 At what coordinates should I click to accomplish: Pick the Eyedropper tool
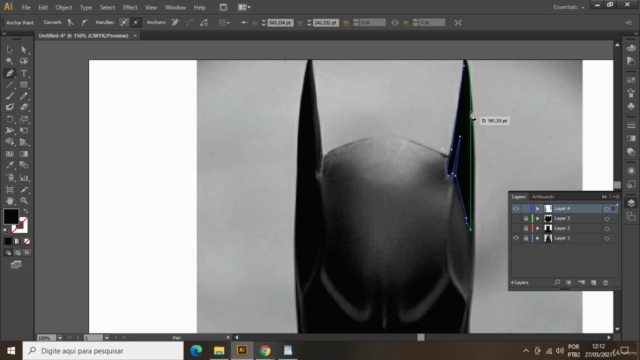pos(9,165)
